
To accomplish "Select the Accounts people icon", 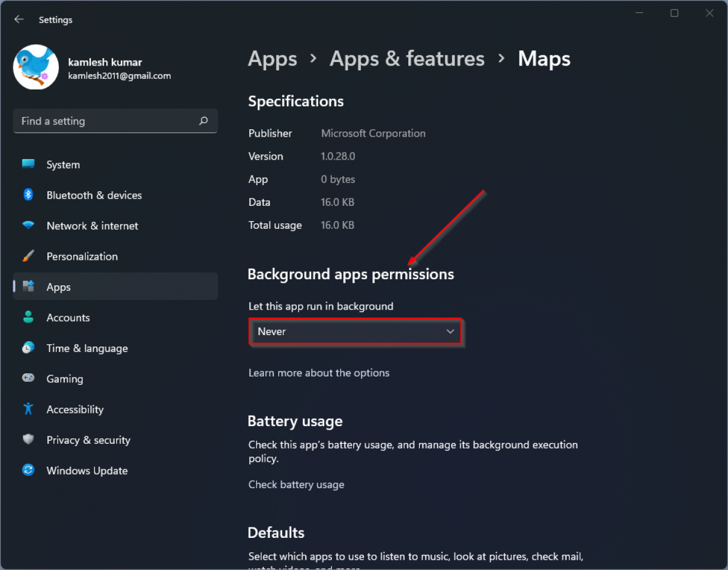I will (x=28, y=317).
